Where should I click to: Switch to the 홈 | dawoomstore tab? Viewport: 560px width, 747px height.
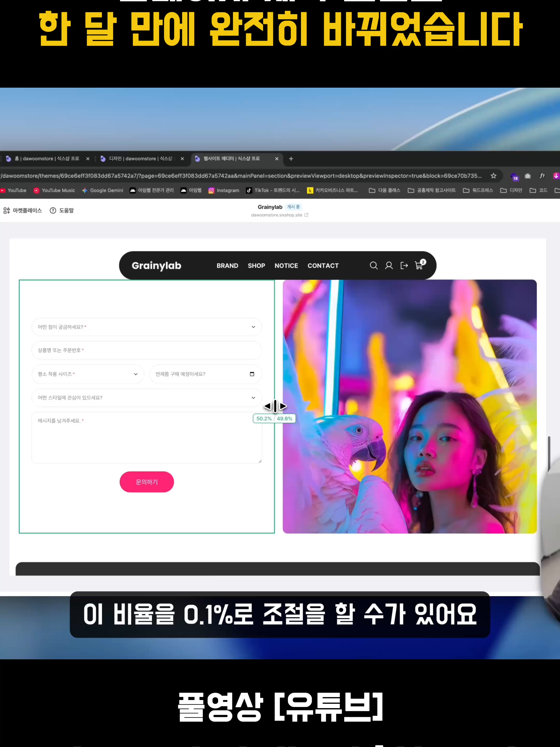click(x=47, y=159)
